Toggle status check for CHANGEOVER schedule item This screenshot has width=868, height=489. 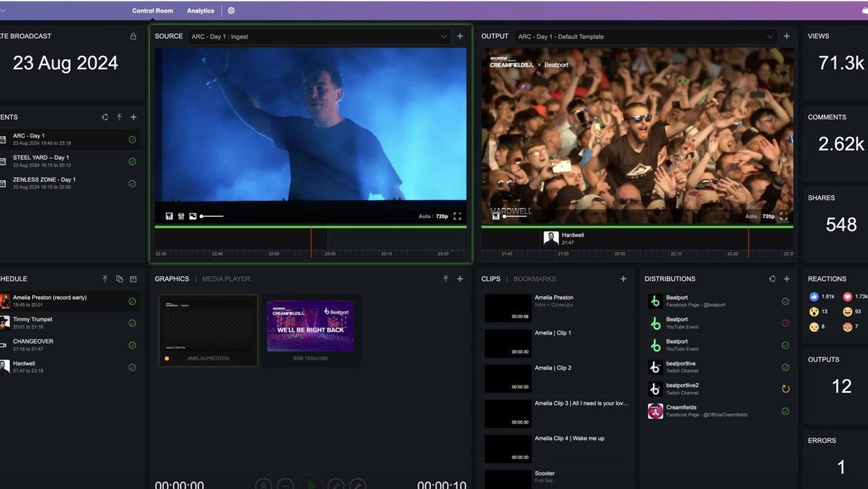132,345
